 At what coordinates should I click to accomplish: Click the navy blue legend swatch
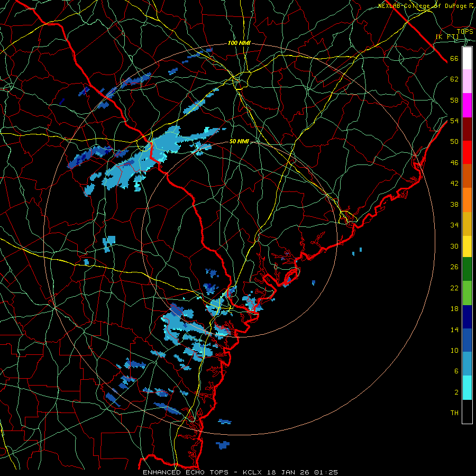tap(467, 317)
